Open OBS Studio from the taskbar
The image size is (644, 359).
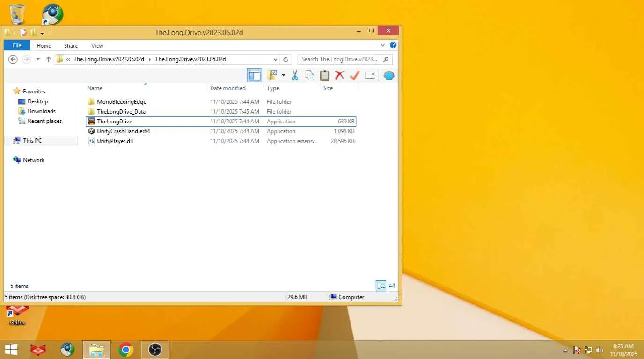point(155,349)
